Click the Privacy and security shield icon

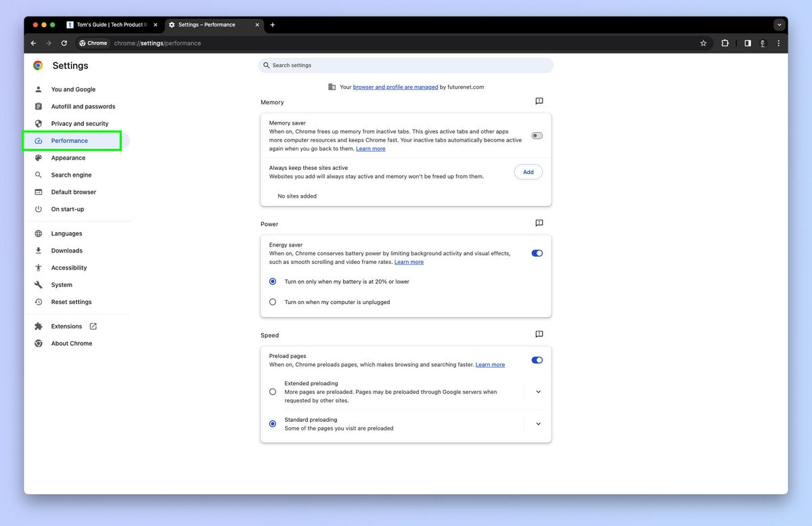(39, 123)
